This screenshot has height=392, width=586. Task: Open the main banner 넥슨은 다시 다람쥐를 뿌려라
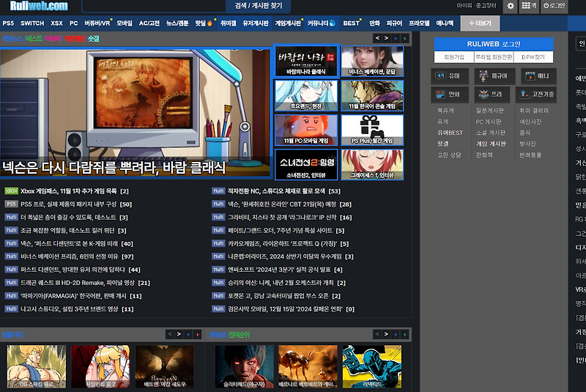(135, 113)
